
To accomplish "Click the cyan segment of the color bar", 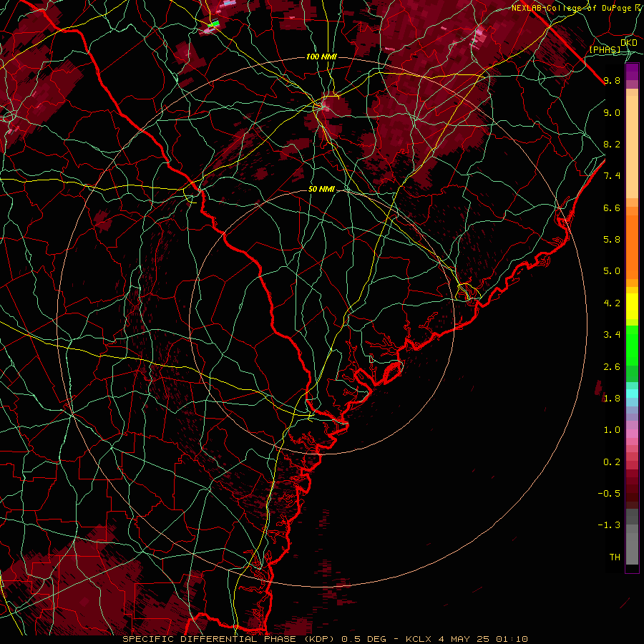I will pyautogui.click(x=632, y=394).
